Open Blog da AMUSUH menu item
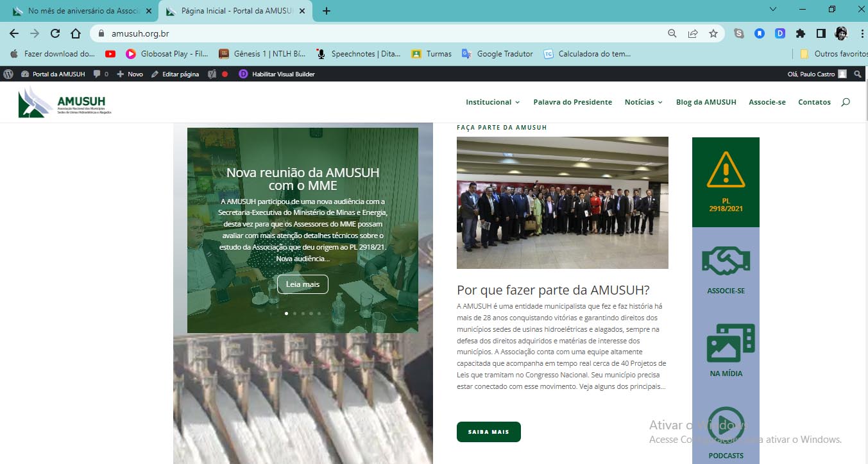Viewport: 868px width, 464px height. 706,102
